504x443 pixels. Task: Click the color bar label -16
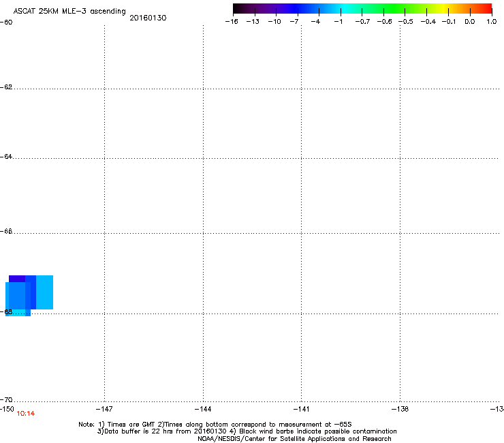[x=232, y=22]
